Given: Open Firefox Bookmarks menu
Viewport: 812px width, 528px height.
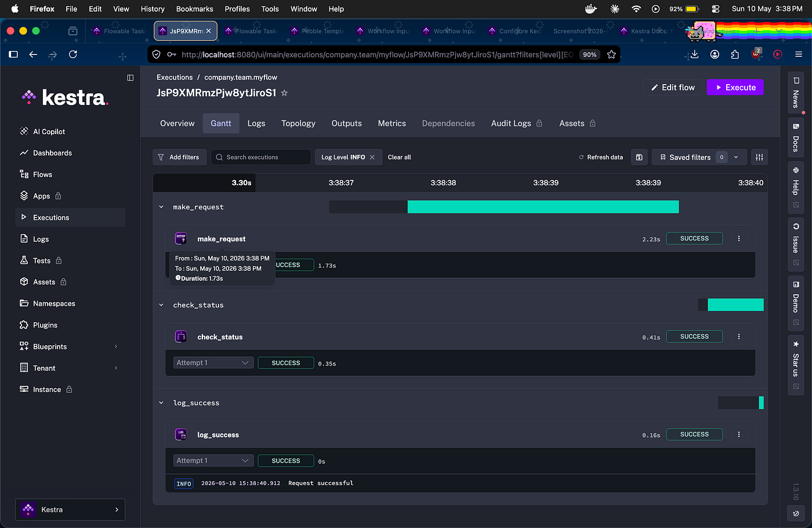Looking at the screenshot, I should point(195,9).
